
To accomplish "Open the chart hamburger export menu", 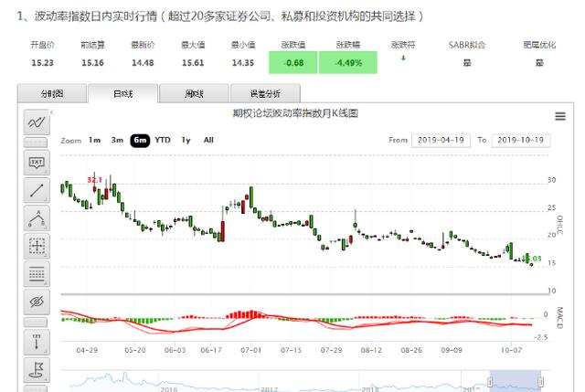I will (x=559, y=116).
